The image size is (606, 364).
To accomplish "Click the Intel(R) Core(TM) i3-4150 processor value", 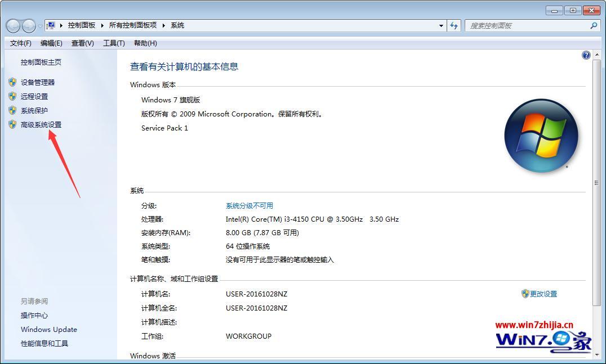I will [x=312, y=219].
